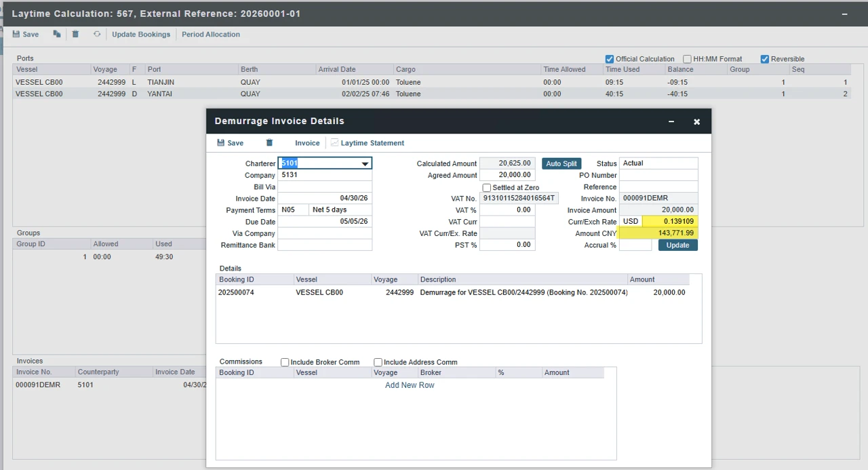
Task: Minimize the Demurrage Invoice Details dialog
Action: tap(671, 121)
